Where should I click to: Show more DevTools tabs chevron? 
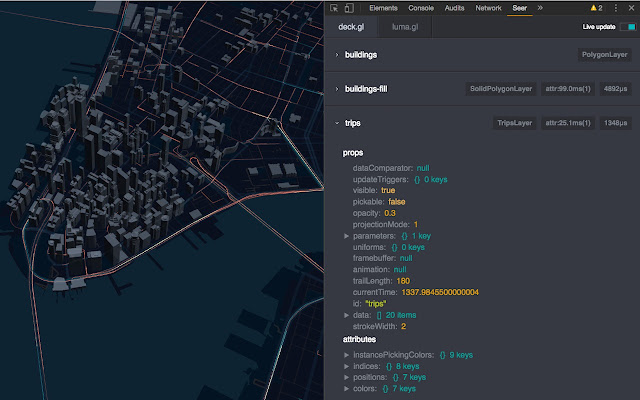540,7
